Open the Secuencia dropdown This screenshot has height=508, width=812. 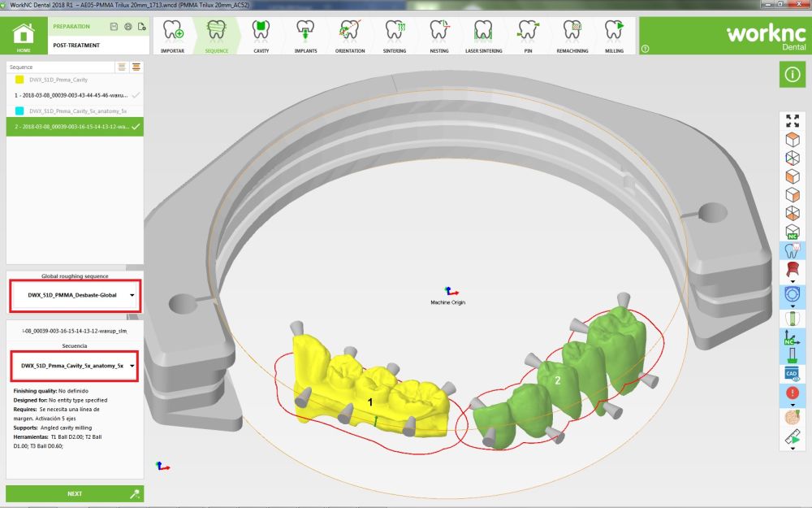[x=75, y=366]
